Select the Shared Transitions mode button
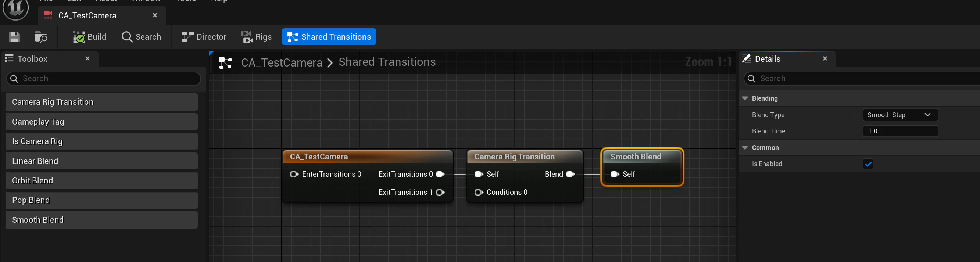This screenshot has width=980, height=262. pyautogui.click(x=329, y=37)
